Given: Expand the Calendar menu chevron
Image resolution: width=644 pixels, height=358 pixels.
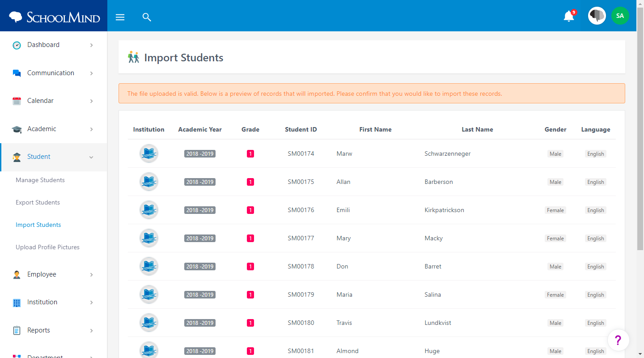Looking at the screenshot, I should pyautogui.click(x=91, y=101).
